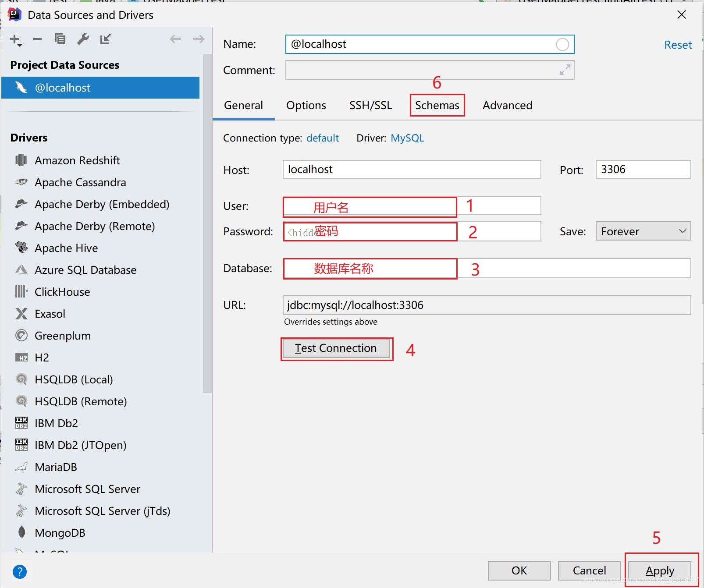Select @localhost project data source

pyautogui.click(x=100, y=88)
